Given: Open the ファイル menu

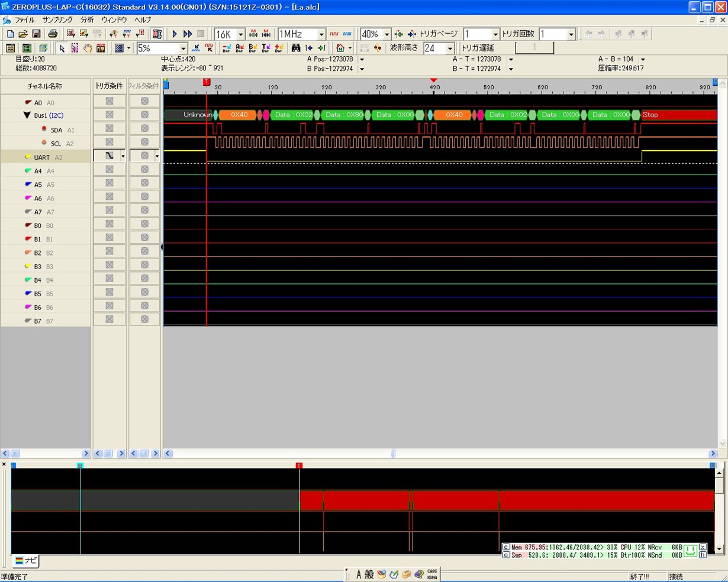Looking at the screenshot, I should [x=24, y=20].
